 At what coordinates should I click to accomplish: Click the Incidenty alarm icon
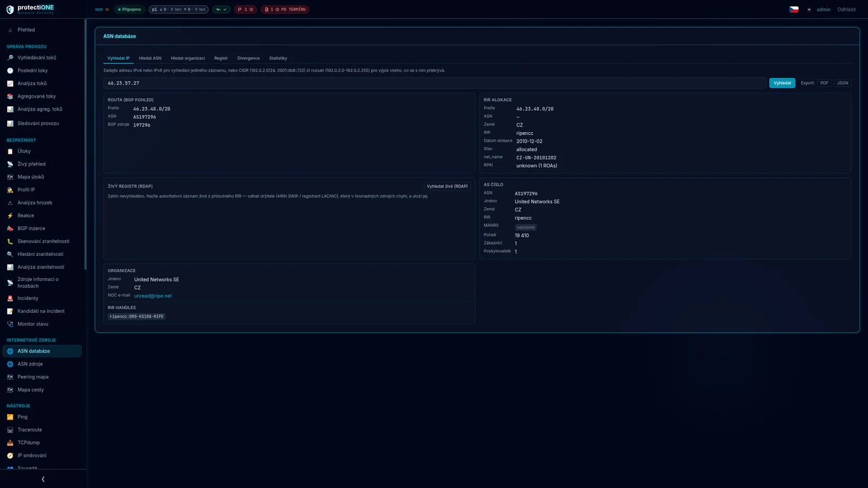(x=10, y=298)
